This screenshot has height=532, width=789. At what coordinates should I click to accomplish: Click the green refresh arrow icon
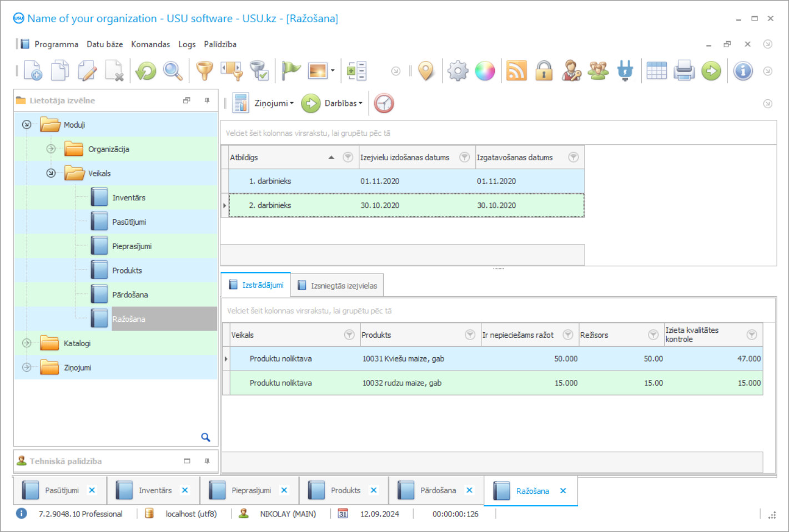click(x=146, y=71)
